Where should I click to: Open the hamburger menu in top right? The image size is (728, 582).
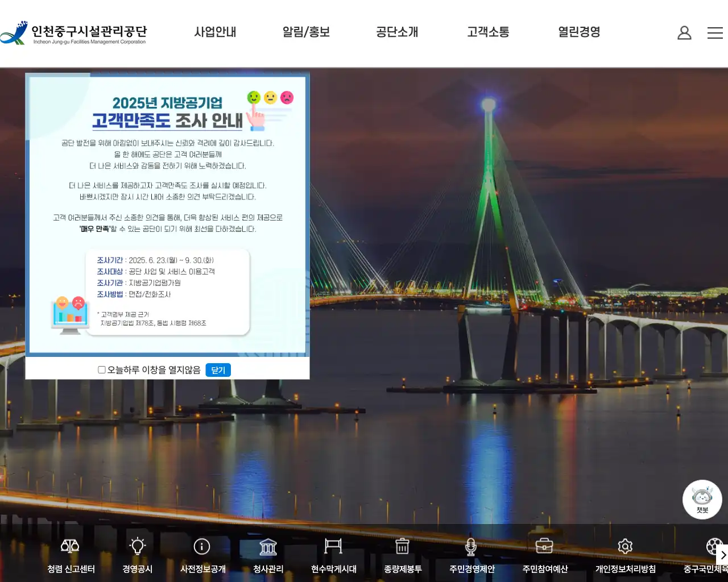pyautogui.click(x=715, y=32)
